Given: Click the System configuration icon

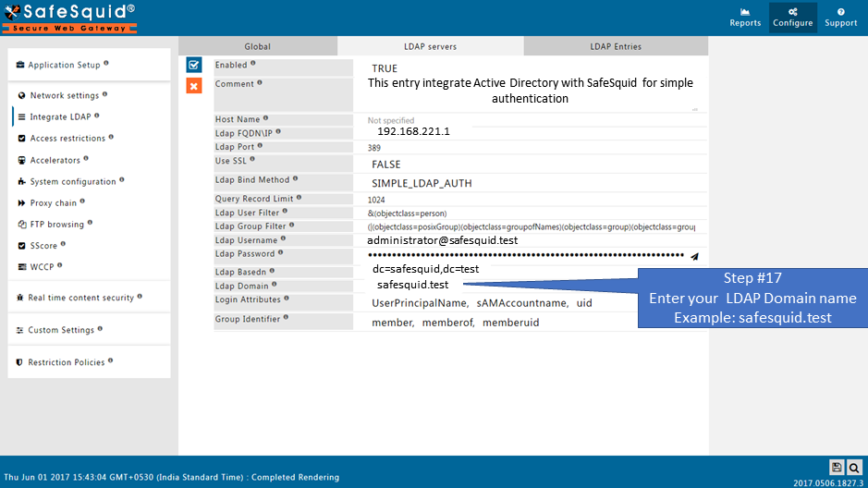Looking at the screenshot, I should tap(21, 181).
